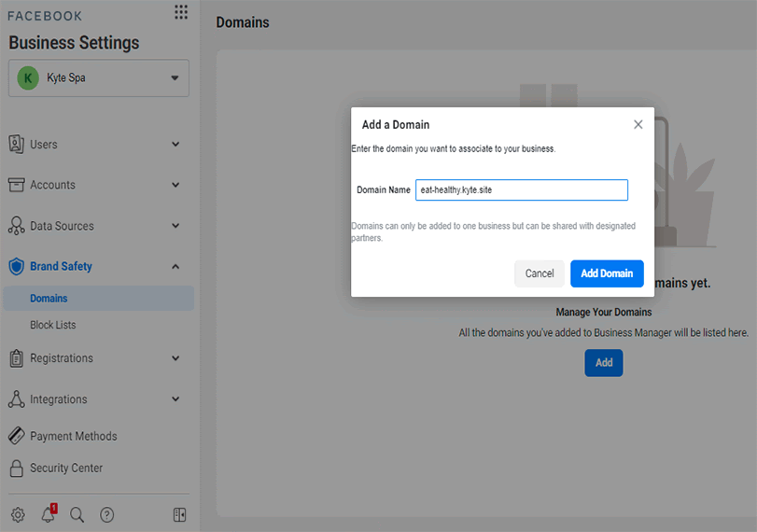
Task: Click the Users menu label
Action: tap(44, 145)
